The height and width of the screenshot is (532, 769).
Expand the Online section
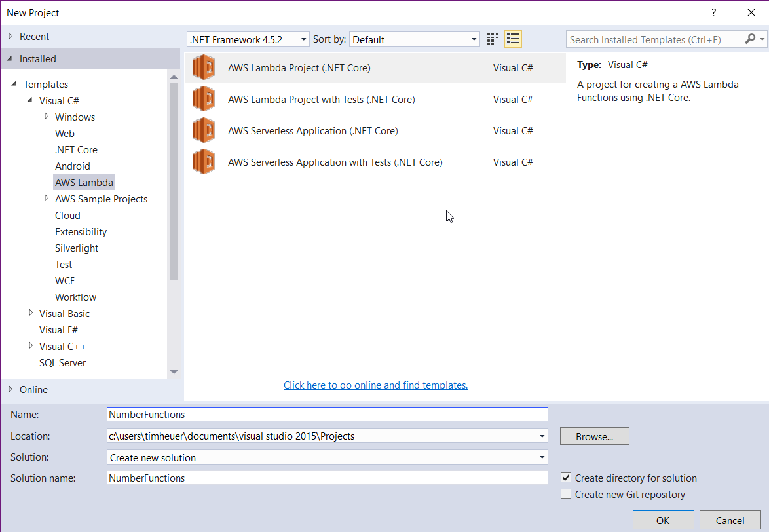10,389
